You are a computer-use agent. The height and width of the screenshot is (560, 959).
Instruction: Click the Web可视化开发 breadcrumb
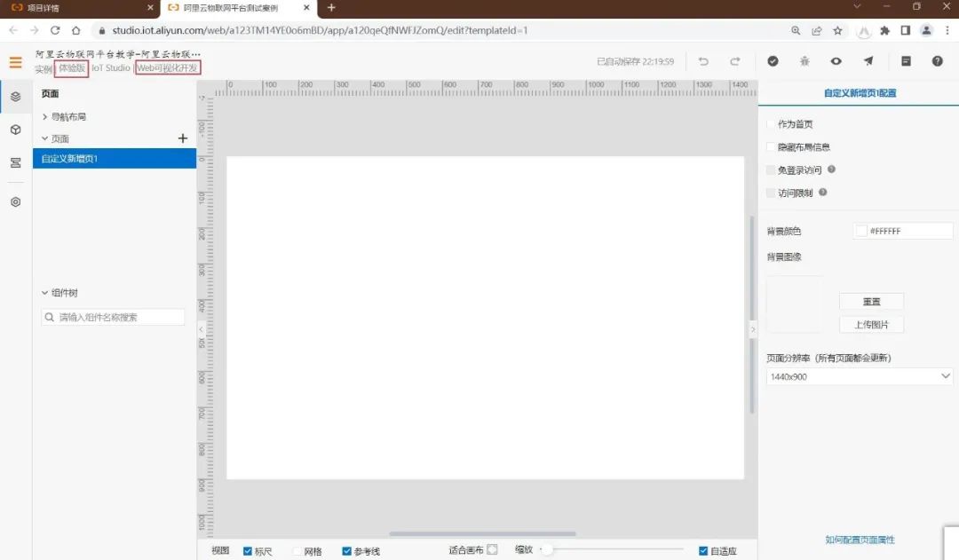click(167, 67)
